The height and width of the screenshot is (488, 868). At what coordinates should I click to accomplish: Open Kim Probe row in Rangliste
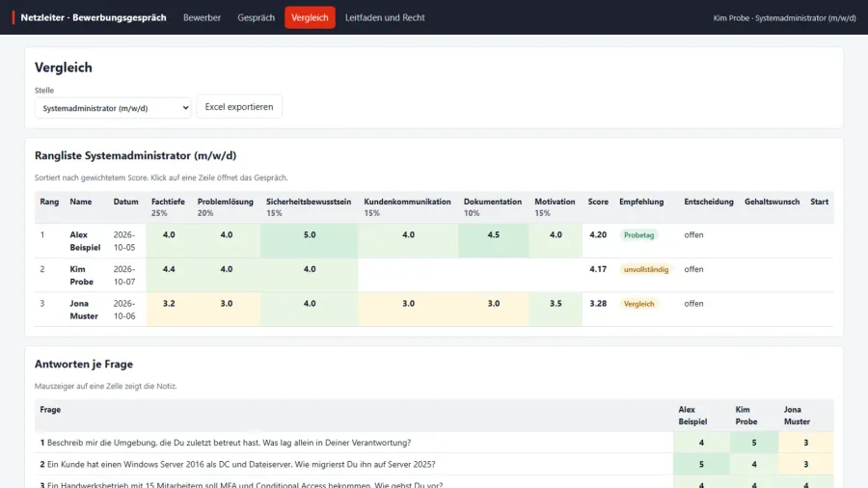tap(434, 275)
